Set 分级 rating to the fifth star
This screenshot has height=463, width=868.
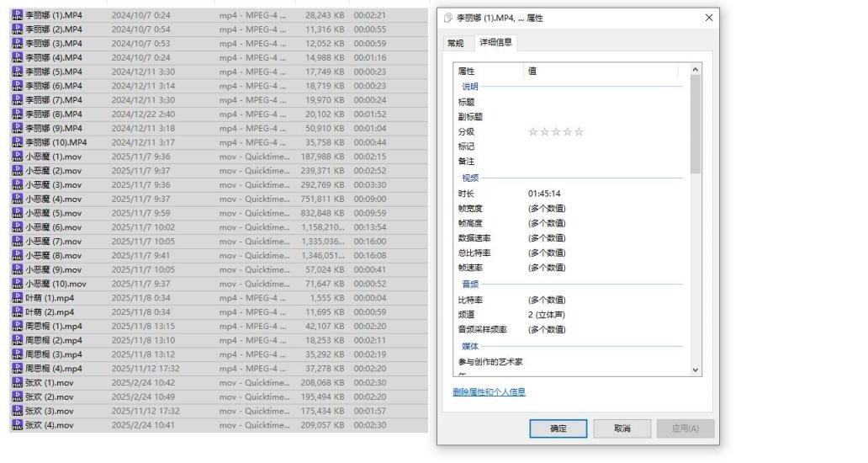[580, 132]
